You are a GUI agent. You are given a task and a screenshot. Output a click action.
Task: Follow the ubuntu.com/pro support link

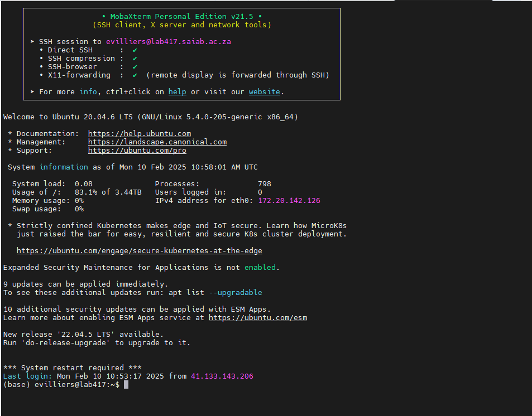tap(137, 151)
